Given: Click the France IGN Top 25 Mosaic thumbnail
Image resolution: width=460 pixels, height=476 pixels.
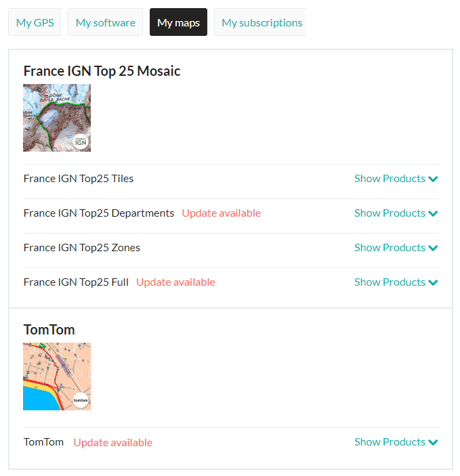Looking at the screenshot, I should tap(57, 118).
